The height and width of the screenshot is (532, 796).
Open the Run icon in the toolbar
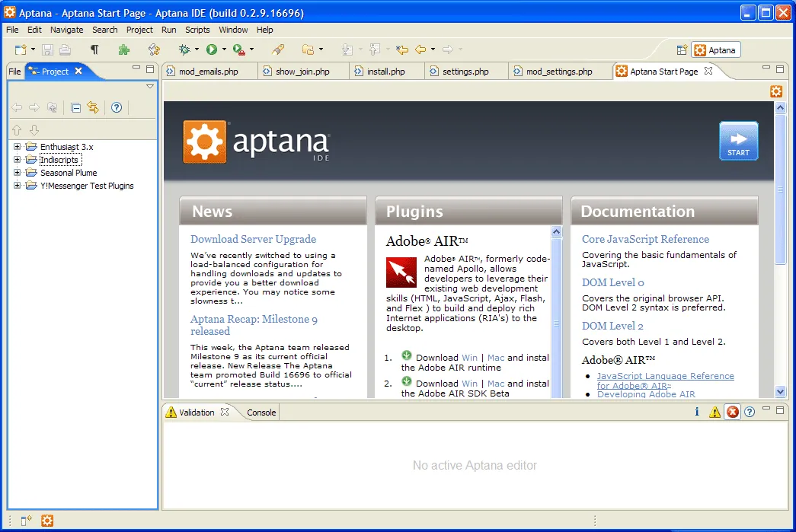[x=212, y=49]
